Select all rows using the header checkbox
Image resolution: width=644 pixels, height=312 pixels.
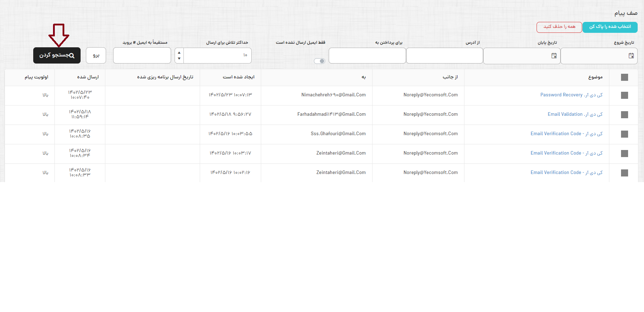point(624,77)
